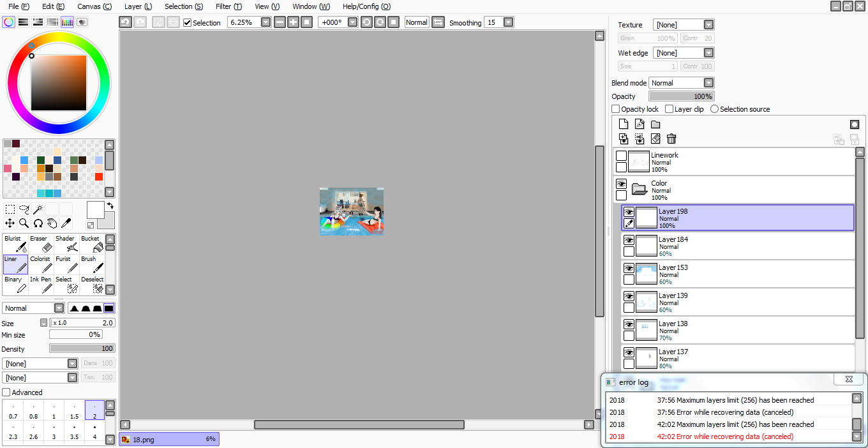The height and width of the screenshot is (448, 868).
Task: Enable the Advanced brush settings checkbox
Action: [x=6, y=392]
